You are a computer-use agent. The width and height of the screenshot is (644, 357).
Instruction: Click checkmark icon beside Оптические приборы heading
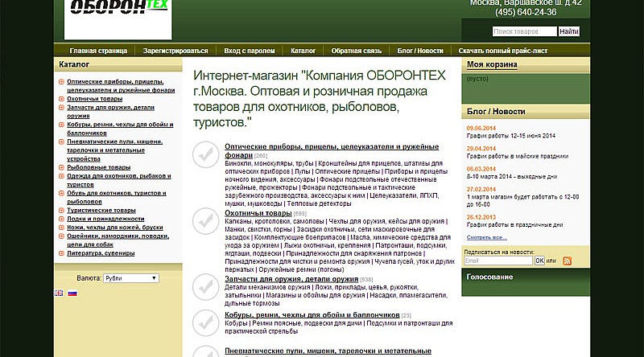coord(206,153)
